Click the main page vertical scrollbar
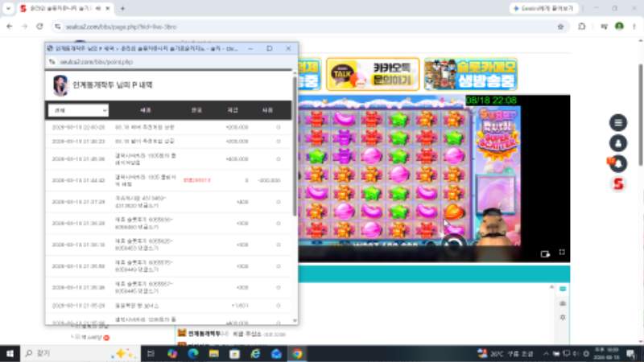 coord(641,115)
